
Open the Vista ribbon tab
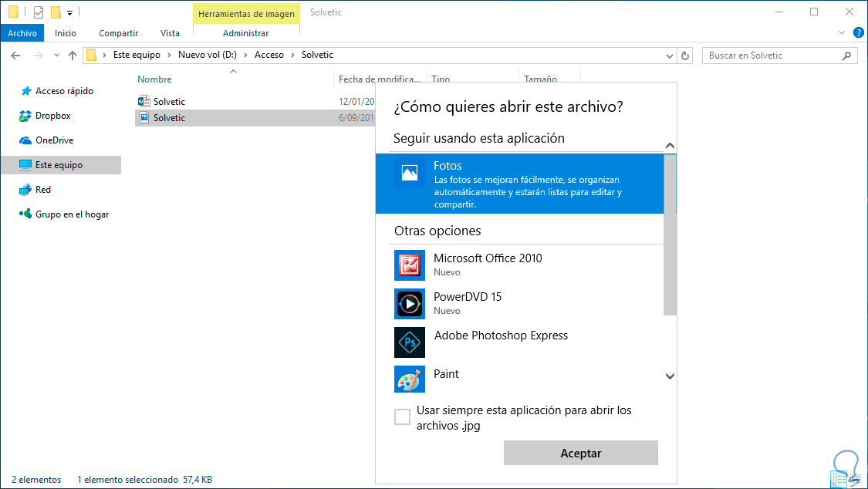coord(170,33)
